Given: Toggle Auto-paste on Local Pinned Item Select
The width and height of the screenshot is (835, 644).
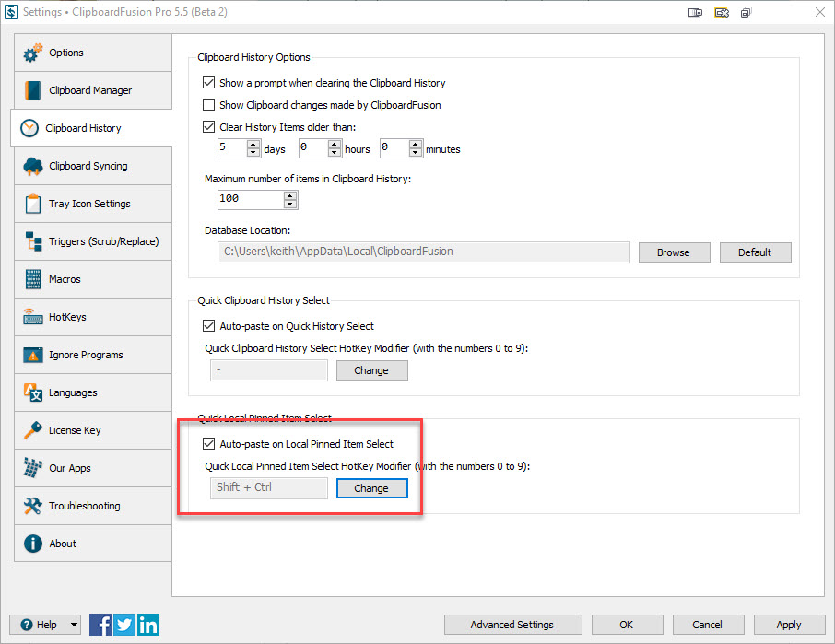Looking at the screenshot, I should point(208,444).
